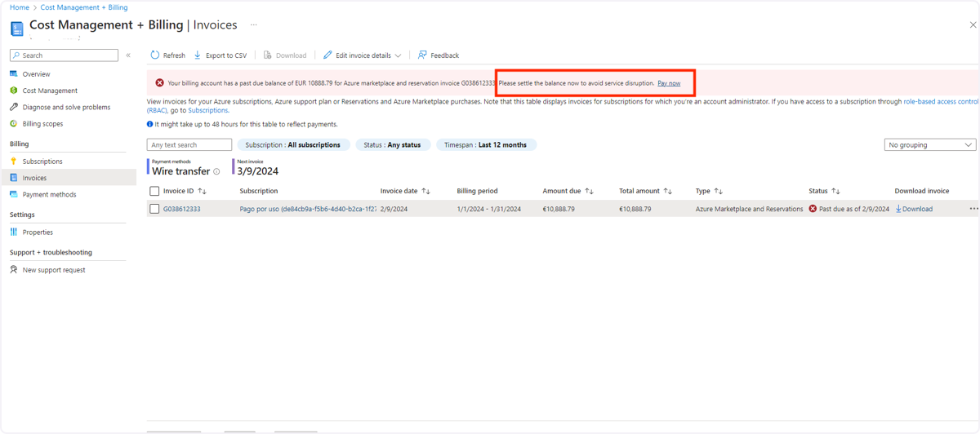Open Overview in the sidebar
Screen dimensions: 980x434
[x=36, y=74]
